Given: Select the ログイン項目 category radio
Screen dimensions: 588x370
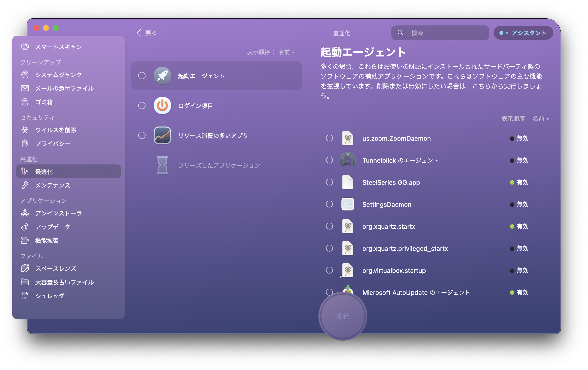Looking at the screenshot, I should pyautogui.click(x=142, y=106).
